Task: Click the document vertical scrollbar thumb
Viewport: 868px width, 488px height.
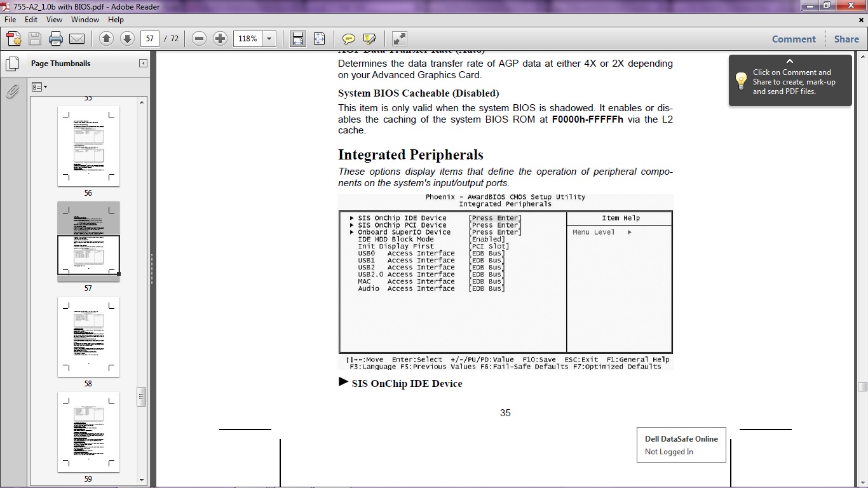Action: (x=862, y=386)
